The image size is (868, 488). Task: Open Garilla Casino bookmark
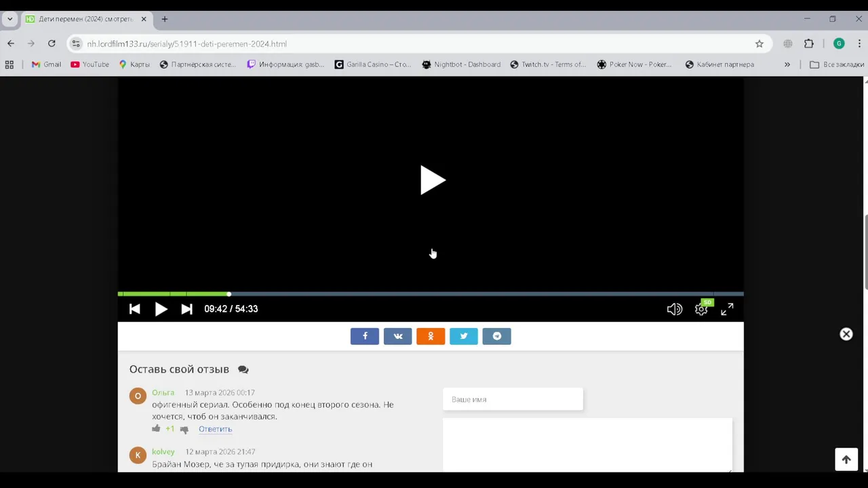pyautogui.click(x=373, y=64)
